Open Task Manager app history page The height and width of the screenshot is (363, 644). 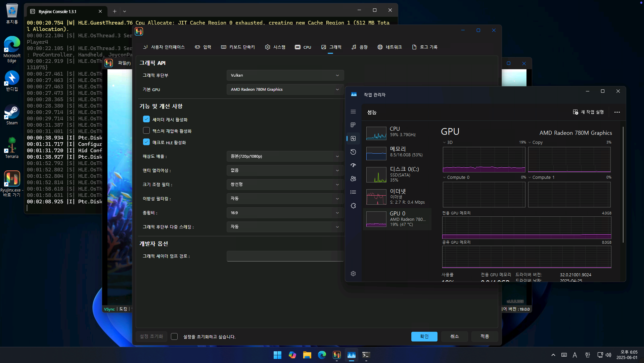(353, 152)
